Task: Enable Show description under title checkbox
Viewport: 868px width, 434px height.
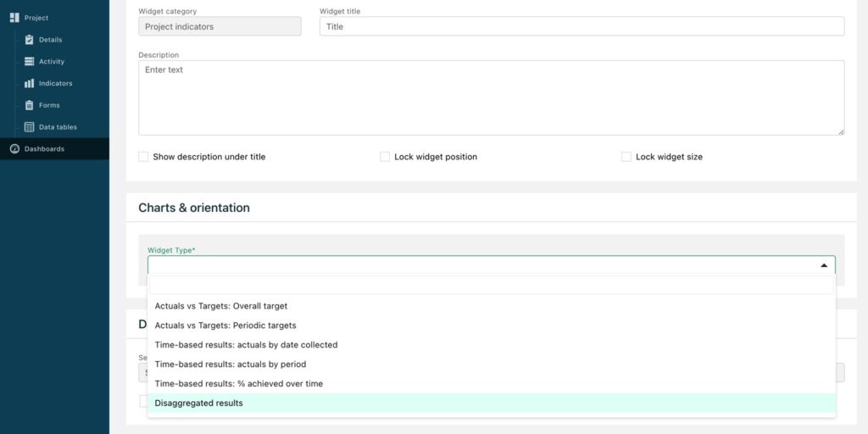Action: pyautogui.click(x=143, y=157)
